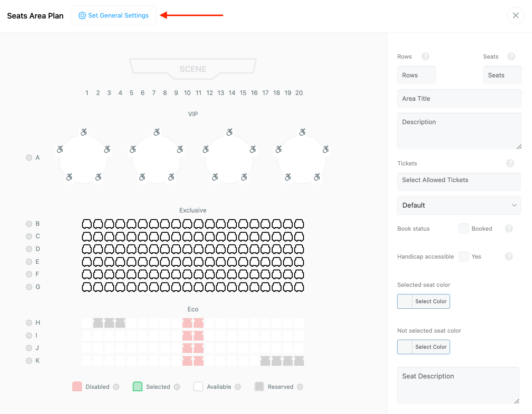
Task: Select the top wheelchair seat of first VIP table
Action: [x=84, y=132]
